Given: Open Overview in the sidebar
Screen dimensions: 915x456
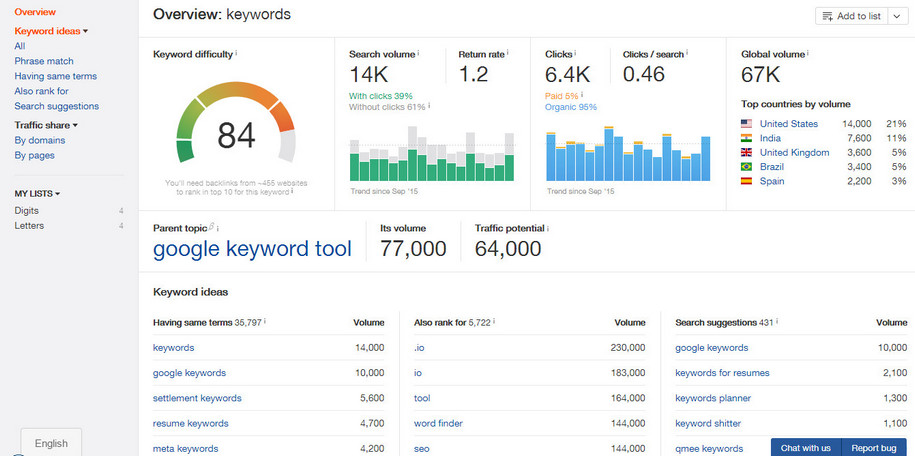Looking at the screenshot, I should pos(35,12).
